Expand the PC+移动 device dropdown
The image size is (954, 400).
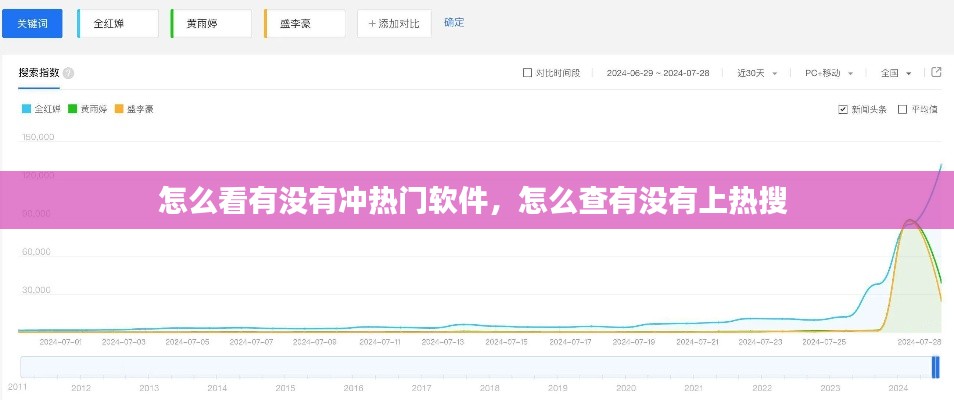829,73
